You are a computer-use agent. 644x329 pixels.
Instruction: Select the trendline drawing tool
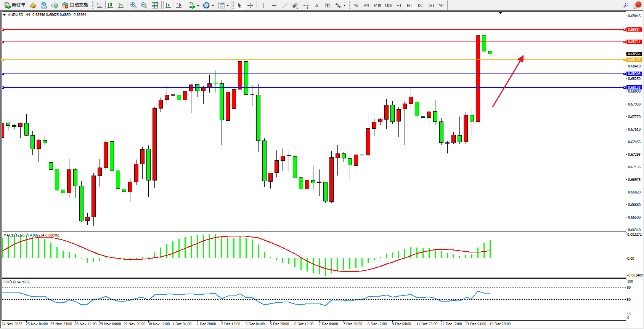click(285, 5)
